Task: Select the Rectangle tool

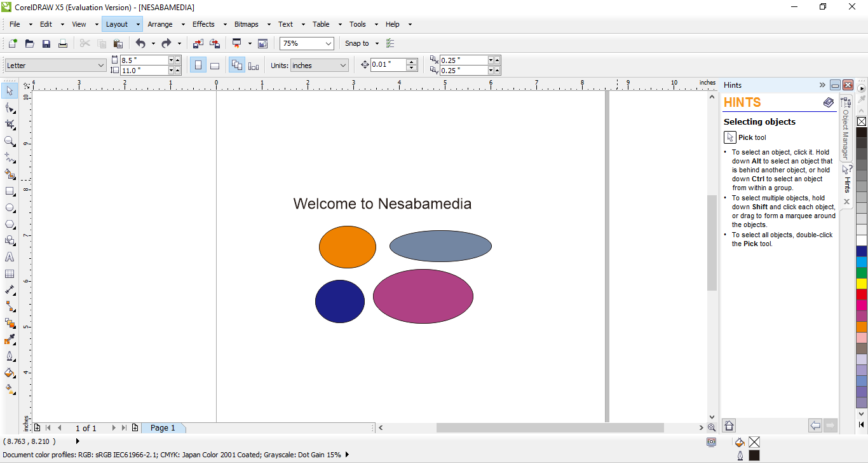Action: pyautogui.click(x=10, y=191)
